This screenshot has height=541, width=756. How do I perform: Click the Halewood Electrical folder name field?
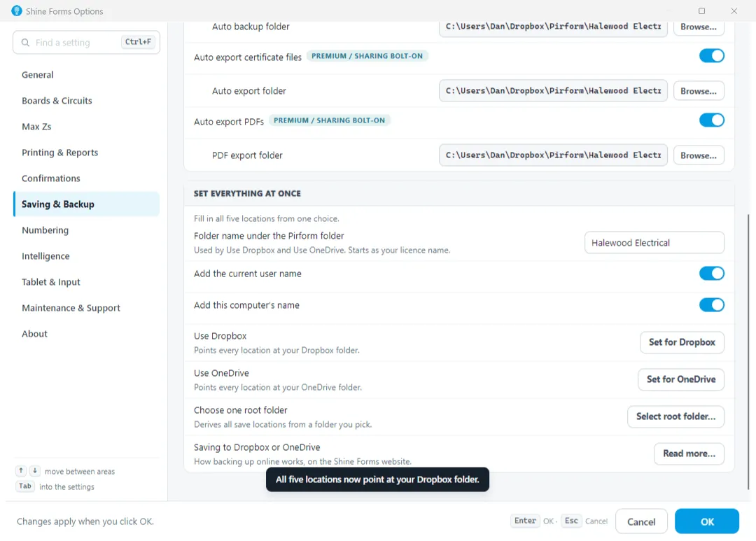click(654, 243)
